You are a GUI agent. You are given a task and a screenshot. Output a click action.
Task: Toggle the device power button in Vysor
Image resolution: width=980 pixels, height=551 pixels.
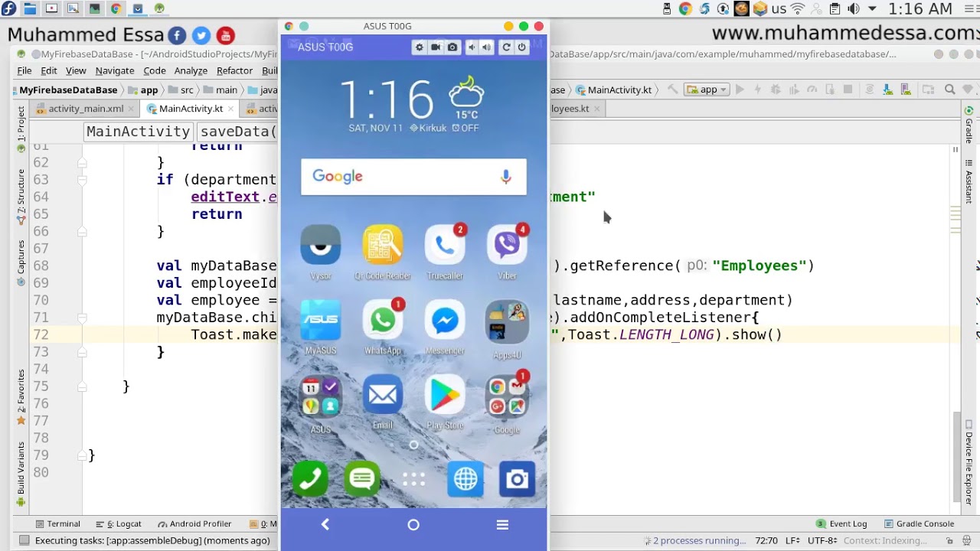pyautogui.click(x=521, y=47)
